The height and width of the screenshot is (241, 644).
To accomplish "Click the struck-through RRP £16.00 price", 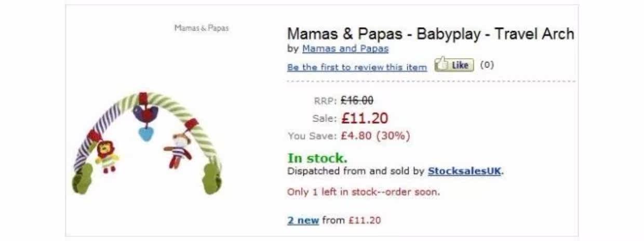I will click(357, 101).
